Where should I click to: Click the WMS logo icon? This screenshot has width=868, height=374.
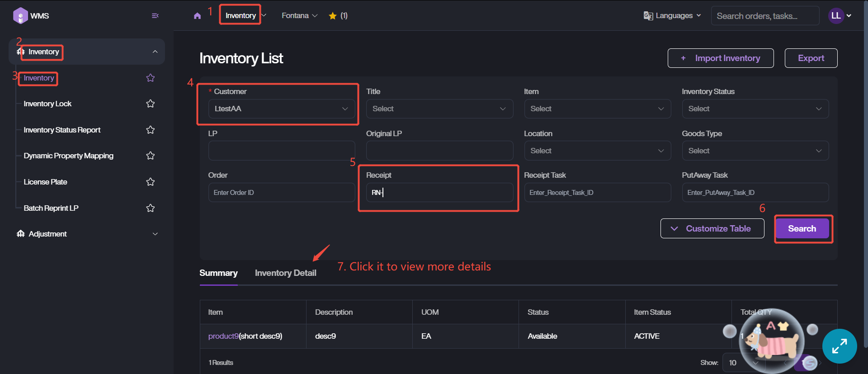pos(20,16)
